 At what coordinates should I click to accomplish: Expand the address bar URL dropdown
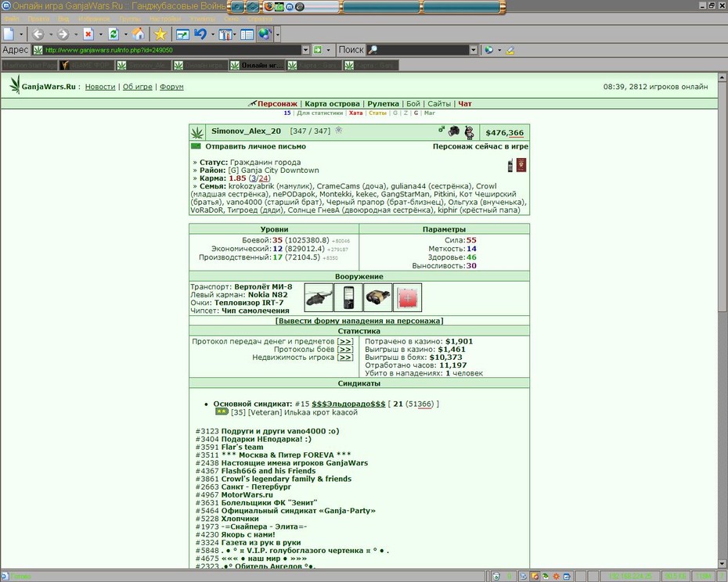click(x=305, y=50)
